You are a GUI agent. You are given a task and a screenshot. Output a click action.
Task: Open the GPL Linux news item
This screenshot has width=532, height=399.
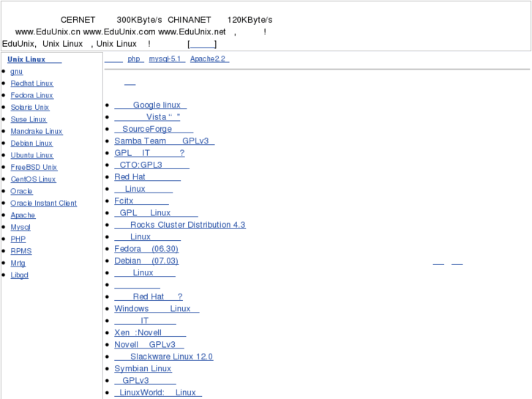pos(156,212)
